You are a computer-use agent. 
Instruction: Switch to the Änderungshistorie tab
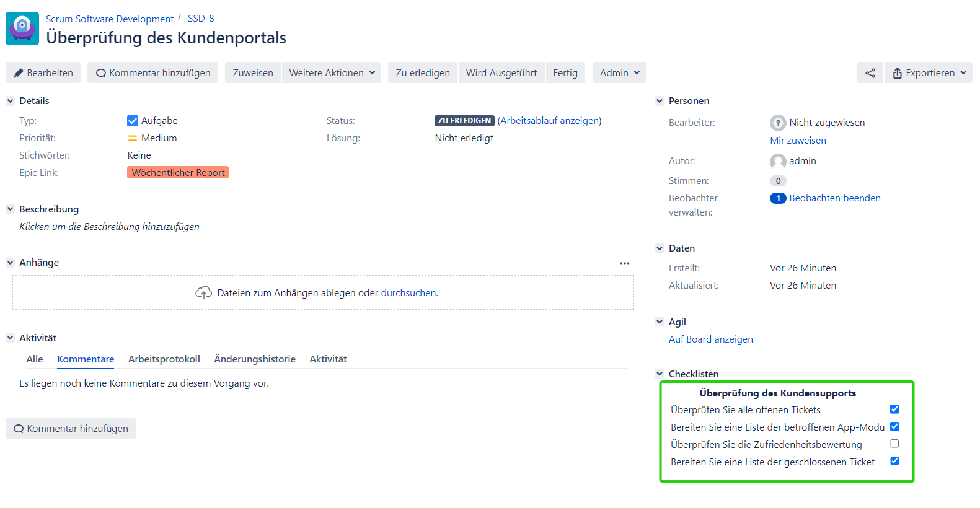254,359
